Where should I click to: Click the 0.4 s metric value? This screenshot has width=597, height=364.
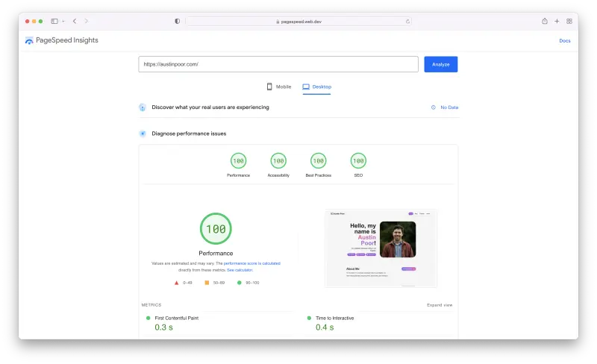tap(325, 327)
